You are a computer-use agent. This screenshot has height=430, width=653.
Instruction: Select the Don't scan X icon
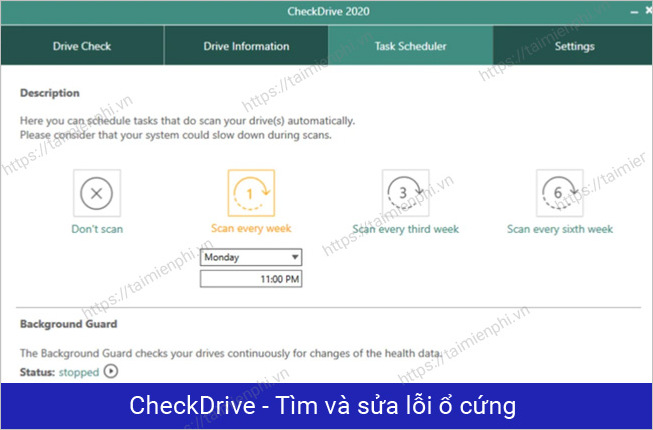(x=97, y=193)
